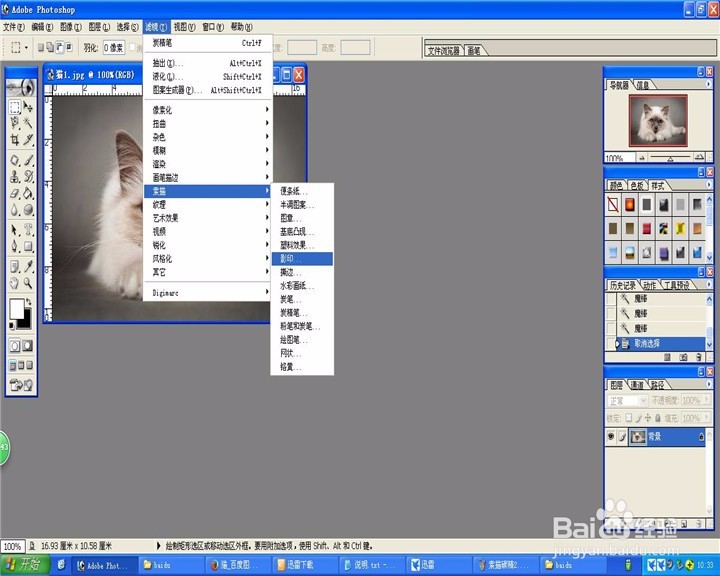Open the 不透明度 opacity slider arrow
This screenshot has height=576, width=720.
tap(707, 401)
